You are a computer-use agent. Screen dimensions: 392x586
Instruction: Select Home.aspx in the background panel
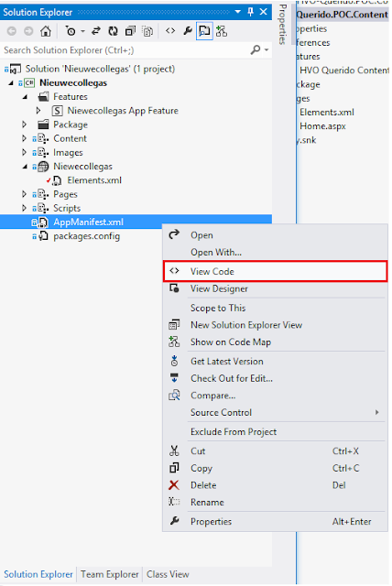tap(323, 126)
